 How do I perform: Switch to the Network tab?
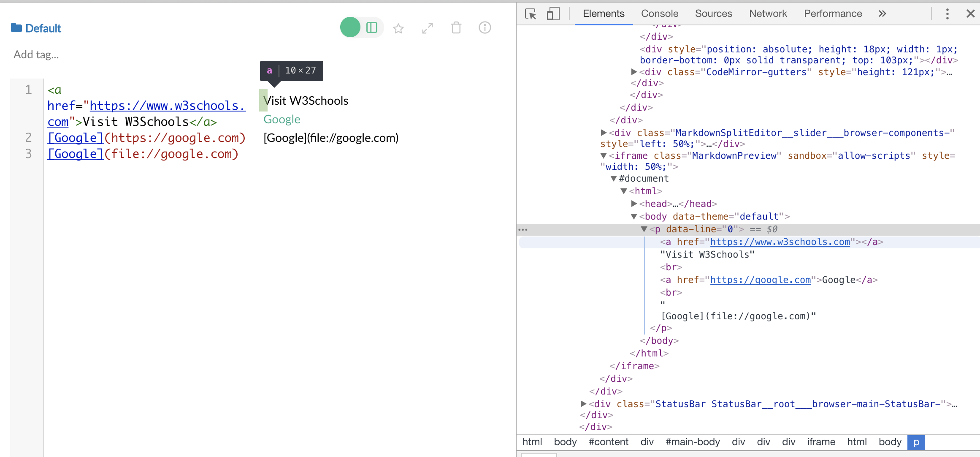point(768,14)
